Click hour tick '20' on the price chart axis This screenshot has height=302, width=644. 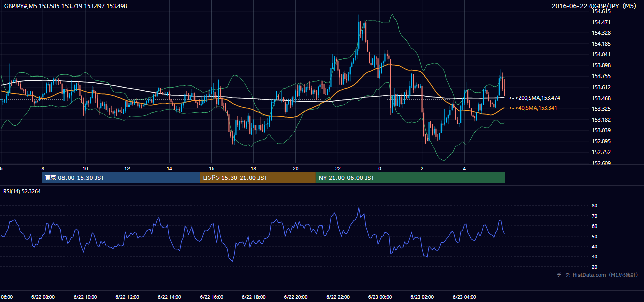(x=296, y=169)
